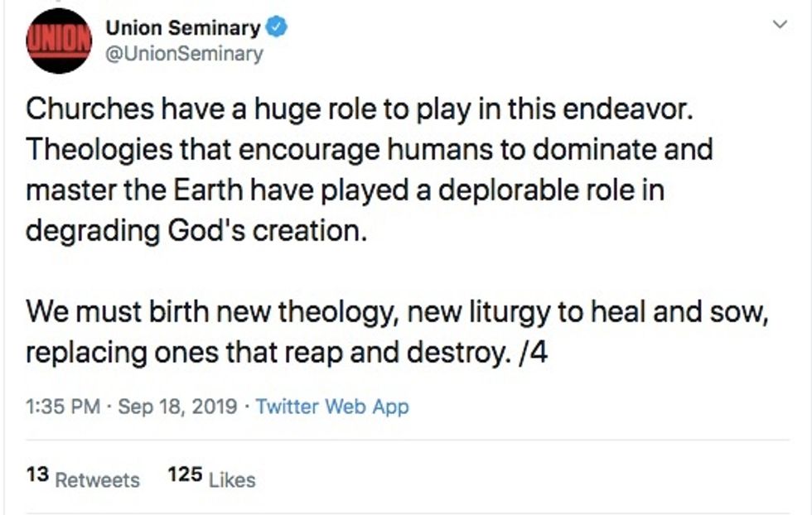View the 125 Likes list
This screenshot has height=515, width=812.
coord(211,478)
